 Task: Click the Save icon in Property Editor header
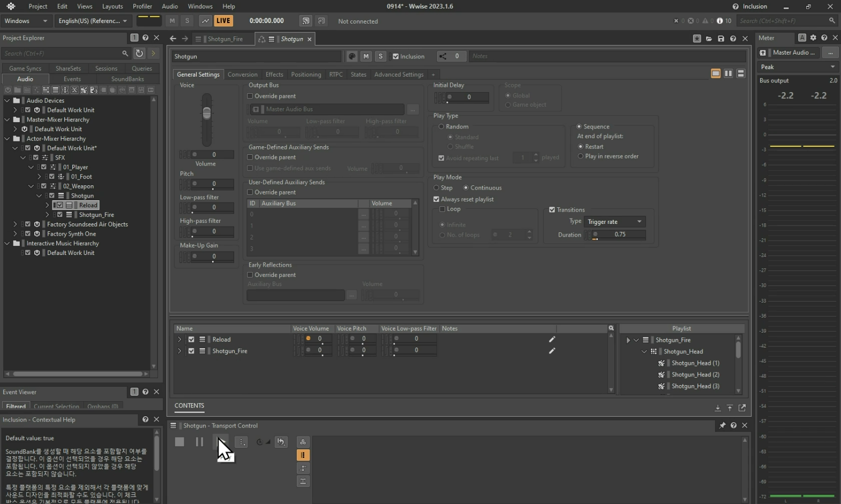[x=721, y=39]
